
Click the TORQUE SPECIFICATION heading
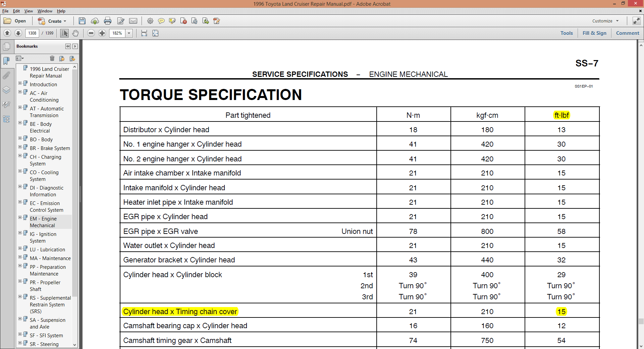point(211,95)
